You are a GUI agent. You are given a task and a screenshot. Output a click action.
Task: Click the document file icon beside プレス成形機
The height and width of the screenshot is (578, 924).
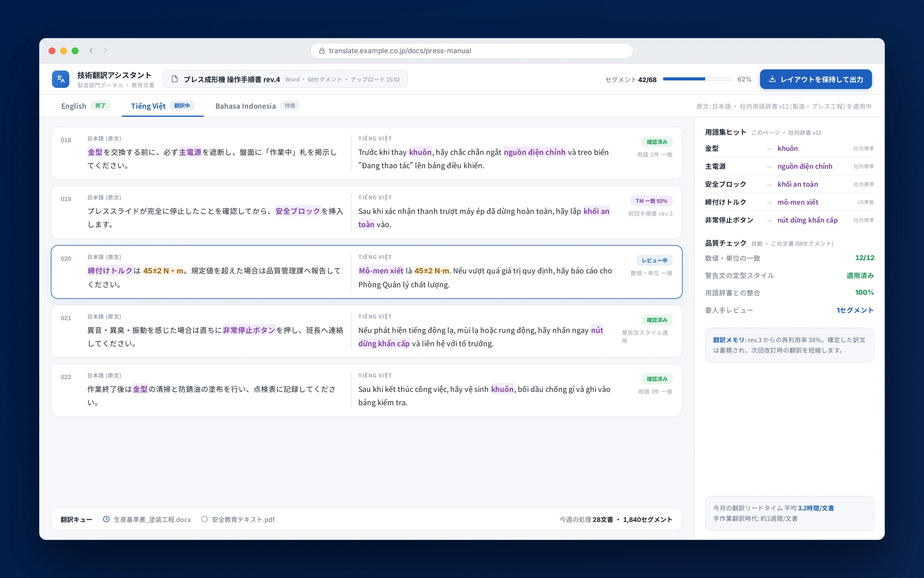[x=175, y=79]
